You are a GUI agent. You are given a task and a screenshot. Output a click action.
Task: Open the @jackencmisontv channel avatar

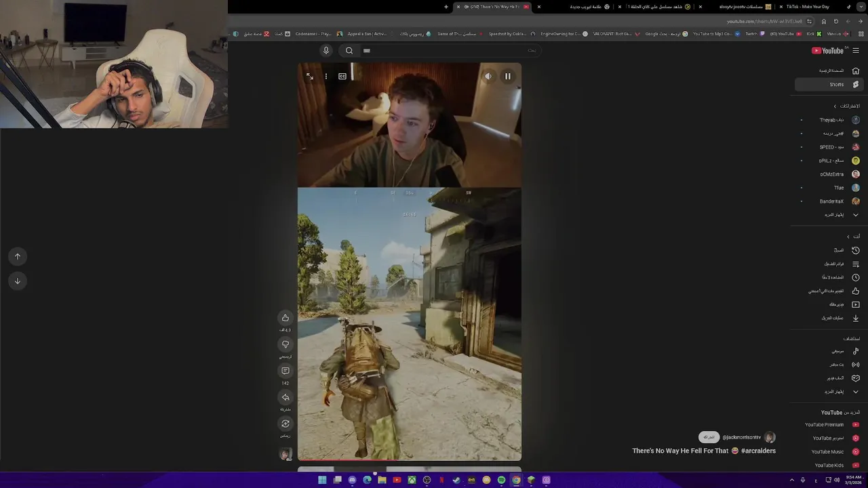pos(770,438)
